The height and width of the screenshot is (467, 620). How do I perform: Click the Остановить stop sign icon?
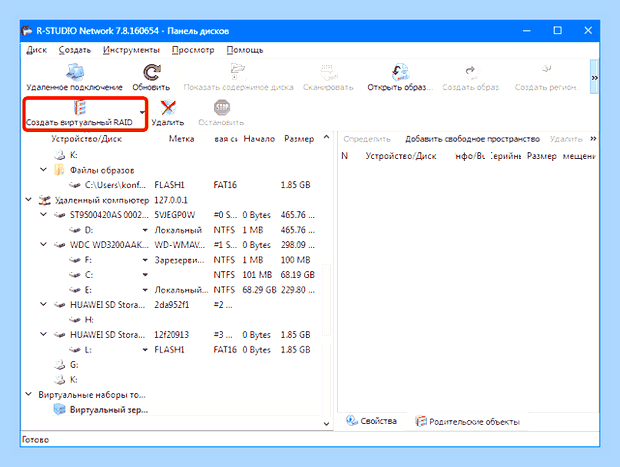tap(222, 108)
